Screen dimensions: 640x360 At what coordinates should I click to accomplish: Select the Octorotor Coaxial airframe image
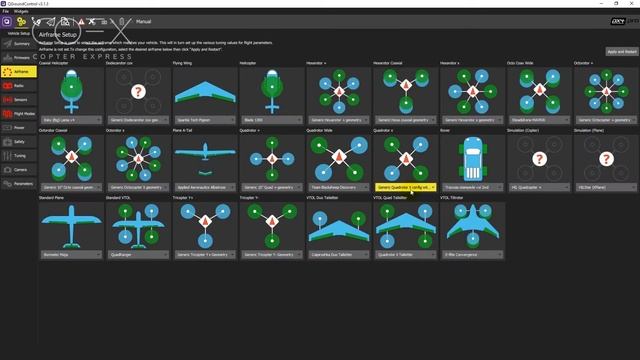(71, 159)
